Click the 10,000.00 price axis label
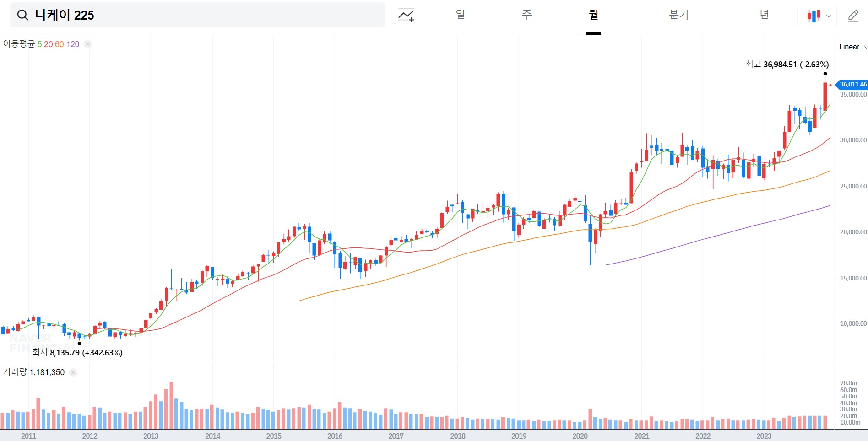Screen dimensions: 868x441 point(853,323)
